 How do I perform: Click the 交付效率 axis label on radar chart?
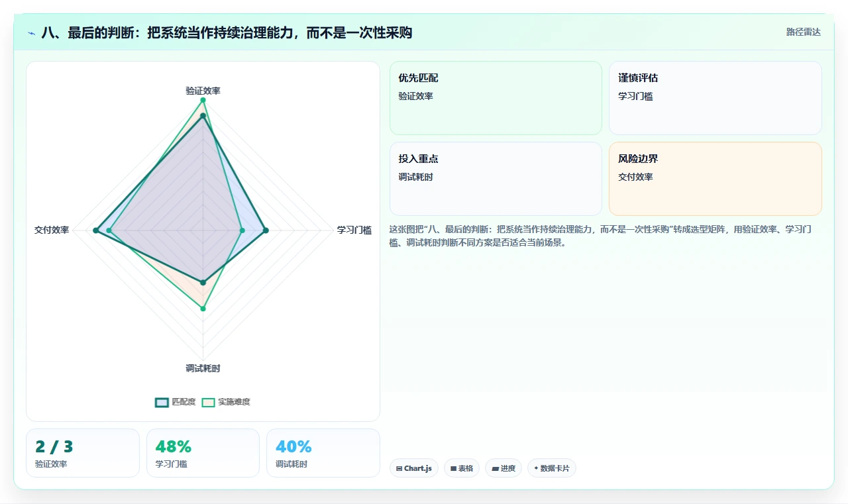pyautogui.click(x=52, y=230)
